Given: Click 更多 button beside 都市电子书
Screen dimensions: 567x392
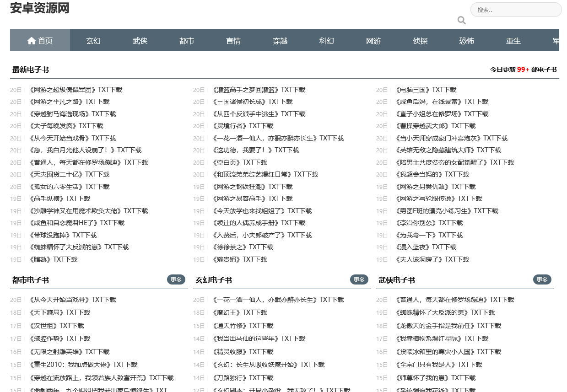Looking at the screenshot, I should [176, 279].
